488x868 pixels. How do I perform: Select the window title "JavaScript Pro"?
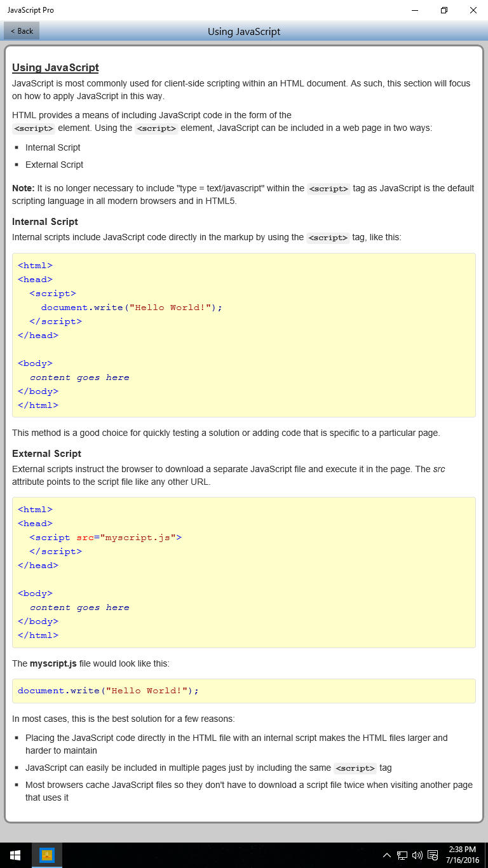[30, 10]
